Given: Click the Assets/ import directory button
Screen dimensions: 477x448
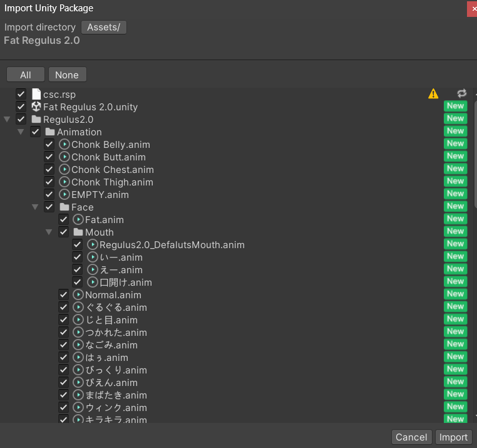Looking at the screenshot, I should [104, 27].
